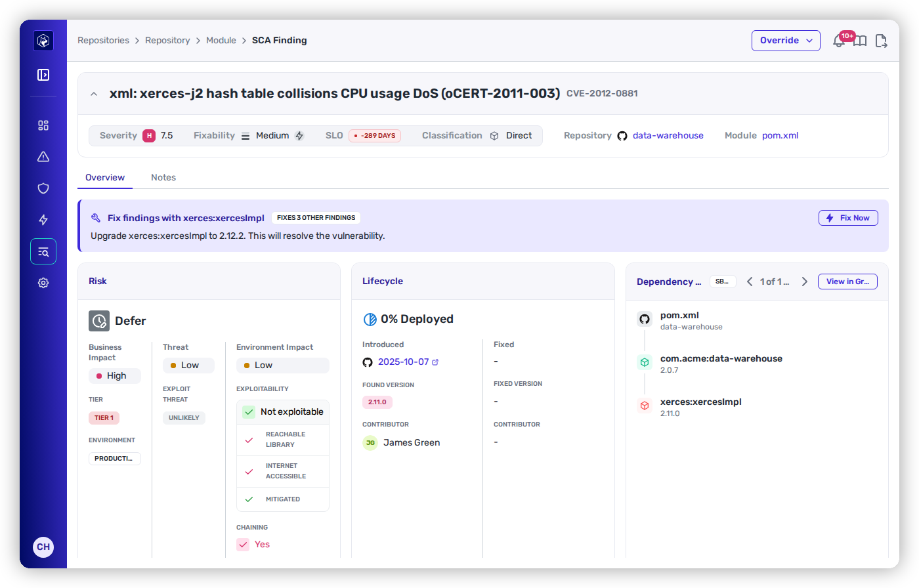919x588 pixels.
Task: Go to Module breadcrumb
Action: [221, 41]
